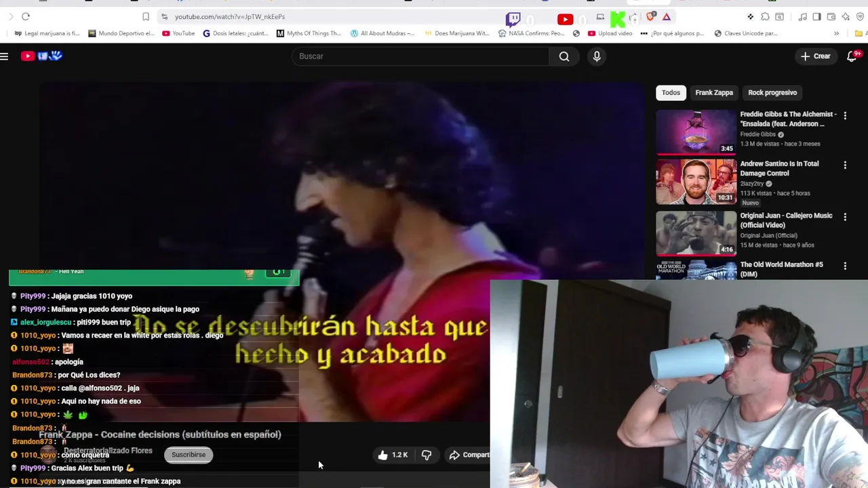Open Freddie Gibbs video options menu
868x488 pixels.
click(x=845, y=116)
